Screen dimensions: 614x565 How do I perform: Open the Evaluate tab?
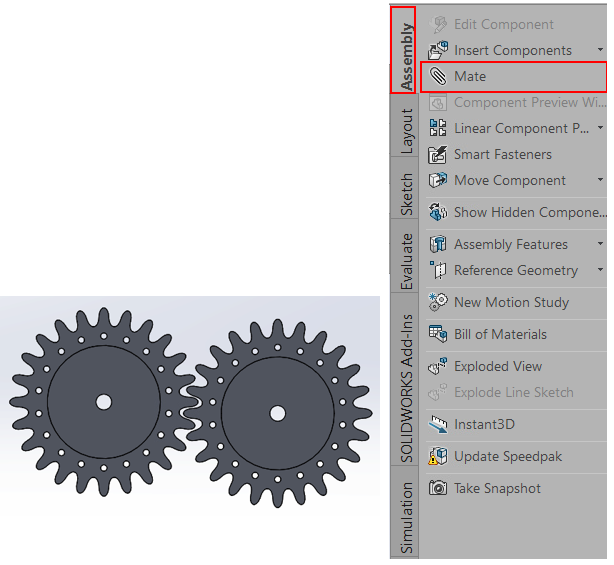[x=405, y=255]
